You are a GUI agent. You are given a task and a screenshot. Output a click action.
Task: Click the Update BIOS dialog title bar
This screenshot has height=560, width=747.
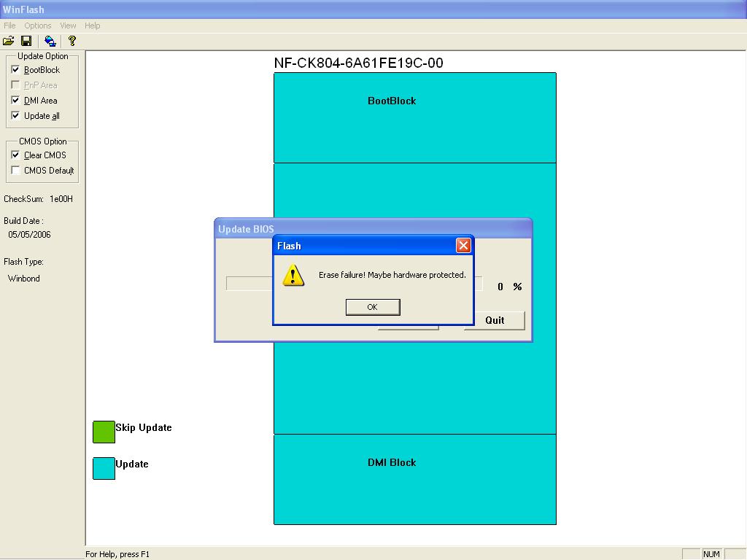point(373,228)
